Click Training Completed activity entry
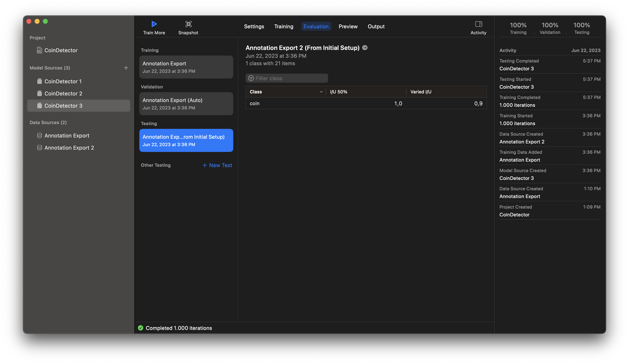Image resolution: width=629 pixels, height=364 pixels. coord(550,101)
